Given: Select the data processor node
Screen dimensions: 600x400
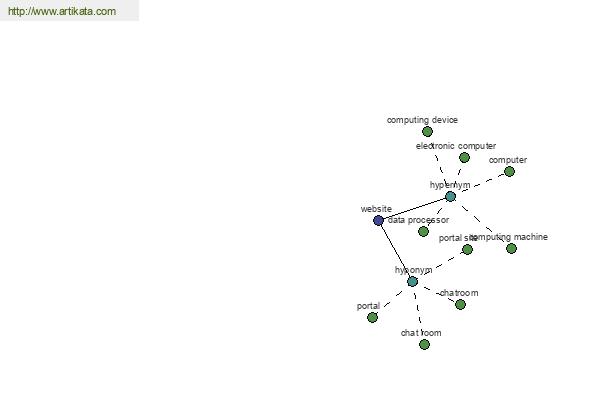Looking at the screenshot, I should point(423,232).
